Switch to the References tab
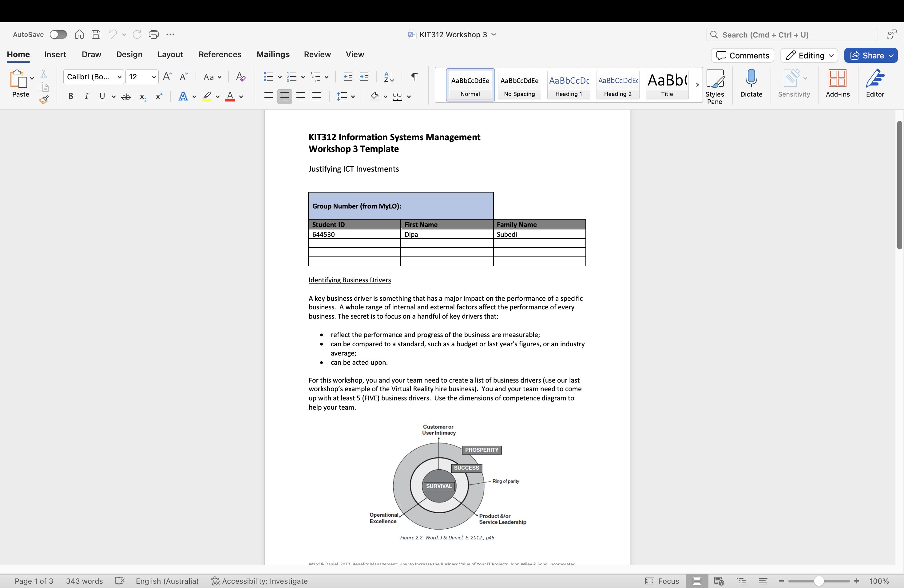Screen dimensions: 904x588 click(220, 54)
